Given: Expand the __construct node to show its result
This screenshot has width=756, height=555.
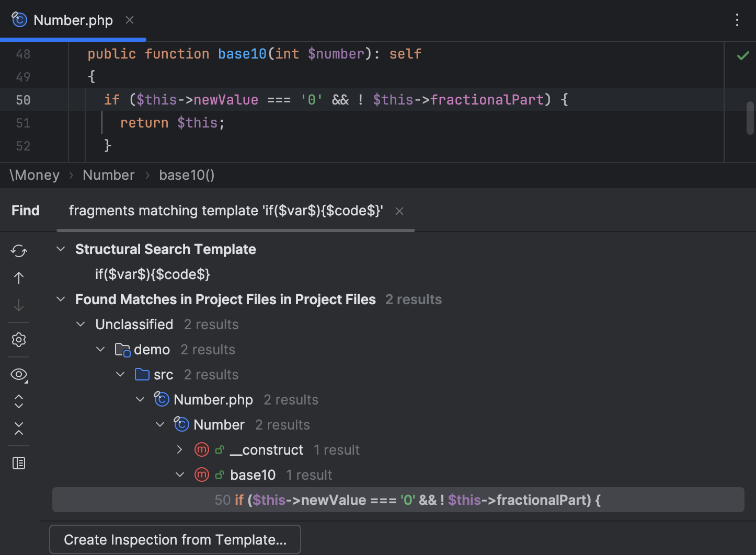Looking at the screenshot, I should (179, 449).
